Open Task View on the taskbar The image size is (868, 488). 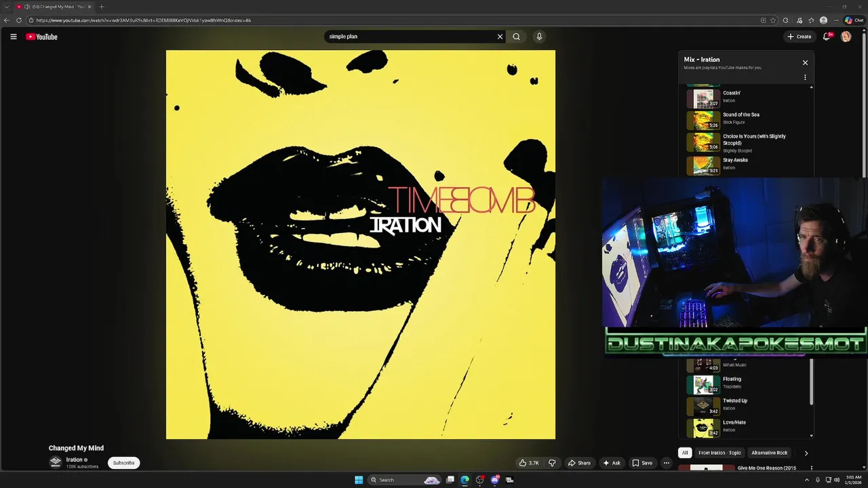450,480
